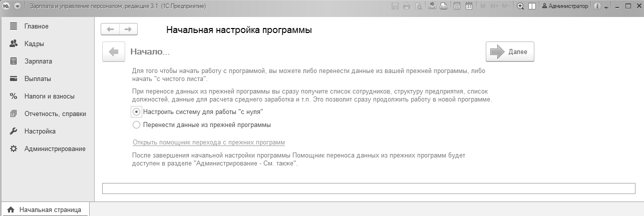Viewport: 644px width, 216px height.
Task: Open the info (i) help icon
Action: coord(597,6)
